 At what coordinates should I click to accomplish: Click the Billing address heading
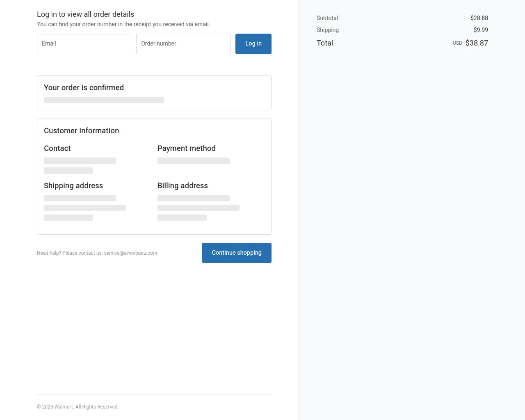click(183, 186)
